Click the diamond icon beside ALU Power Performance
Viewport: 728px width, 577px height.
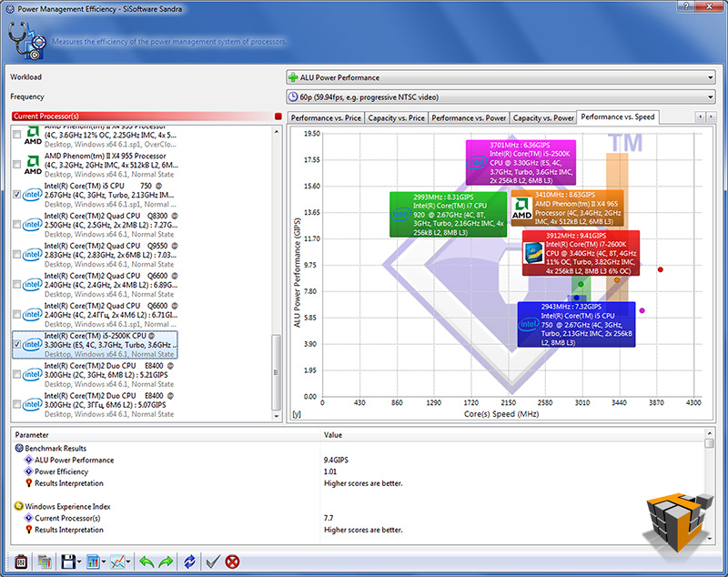point(28,460)
